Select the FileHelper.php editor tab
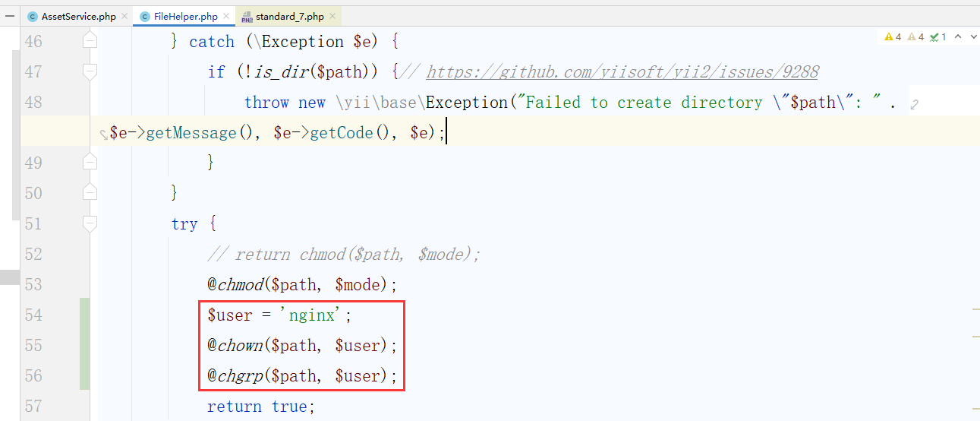Viewport: 980px width, 421px height. click(185, 16)
